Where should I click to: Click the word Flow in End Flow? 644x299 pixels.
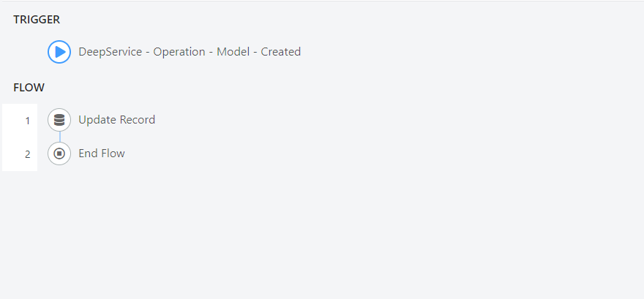coord(113,154)
